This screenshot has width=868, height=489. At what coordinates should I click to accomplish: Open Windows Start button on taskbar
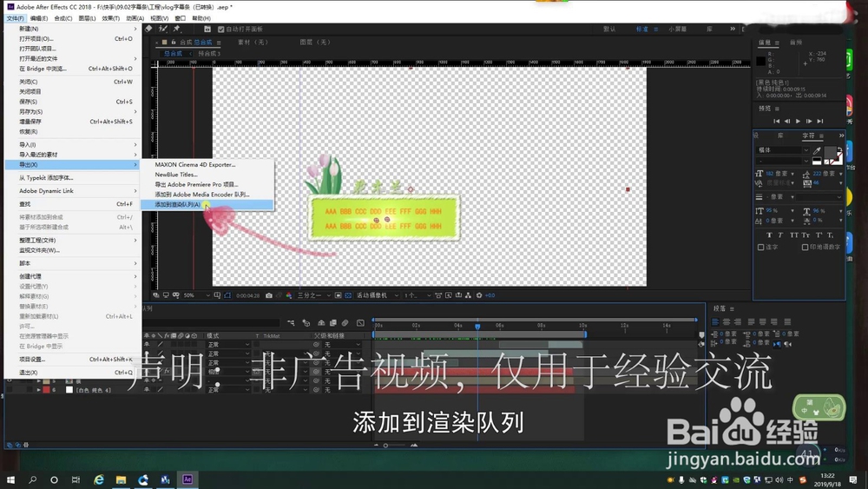[10, 479]
